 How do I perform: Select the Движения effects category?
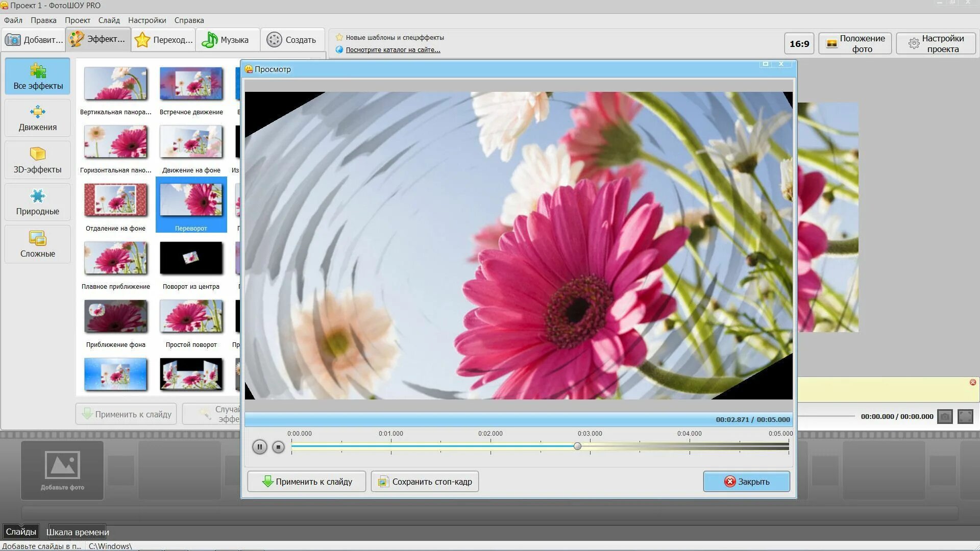tap(37, 118)
